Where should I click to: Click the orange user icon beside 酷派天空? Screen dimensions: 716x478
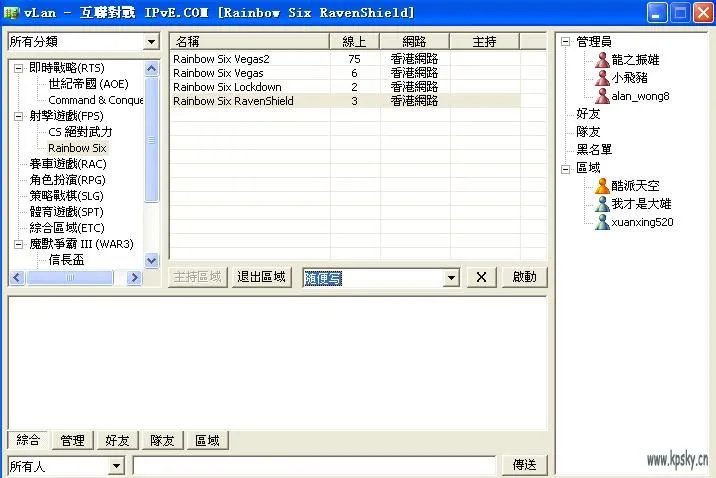(x=602, y=186)
